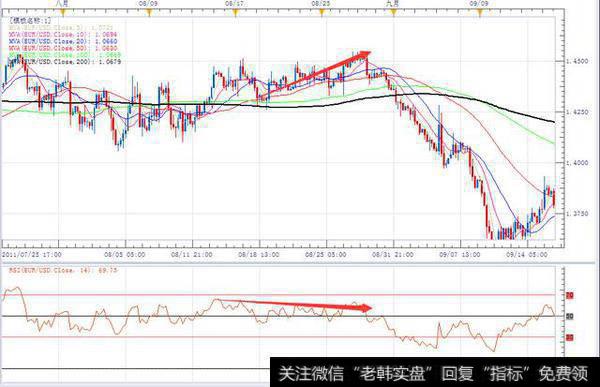Screen dimensions: 600x387
Task: Click the 1.4500 price axis label
Action: [577, 61]
